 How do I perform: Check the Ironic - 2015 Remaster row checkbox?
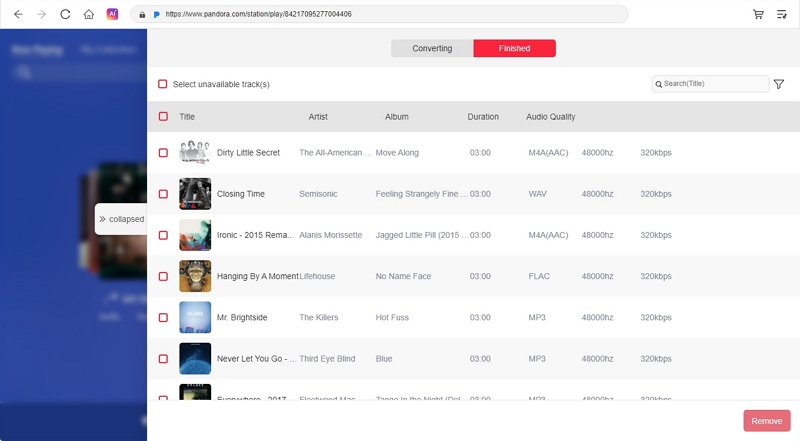click(x=163, y=235)
